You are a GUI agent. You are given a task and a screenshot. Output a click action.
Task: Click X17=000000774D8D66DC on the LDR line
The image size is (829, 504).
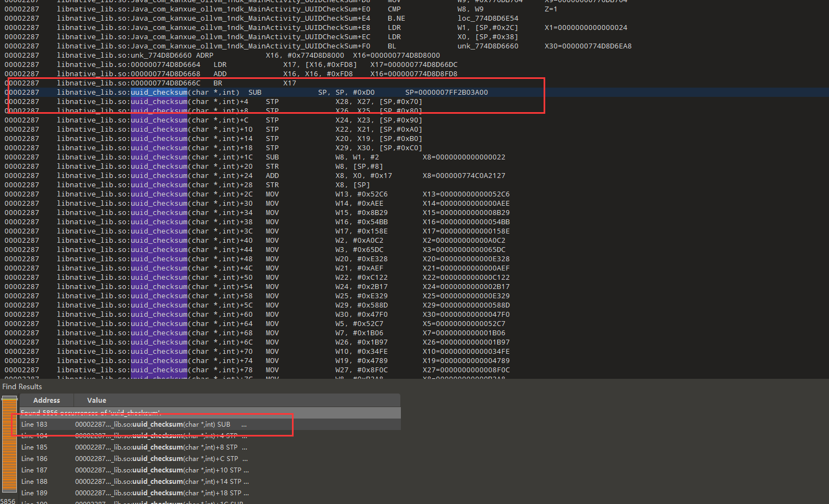pyautogui.click(x=413, y=64)
